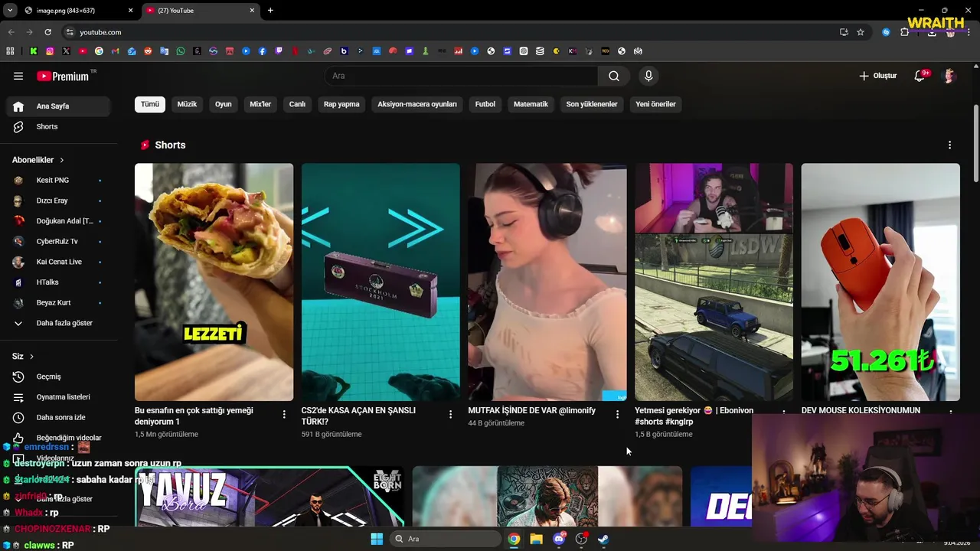Viewport: 980px width, 551px height.
Task: Open Kesit PNG subscription channel
Action: tap(58, 180)
